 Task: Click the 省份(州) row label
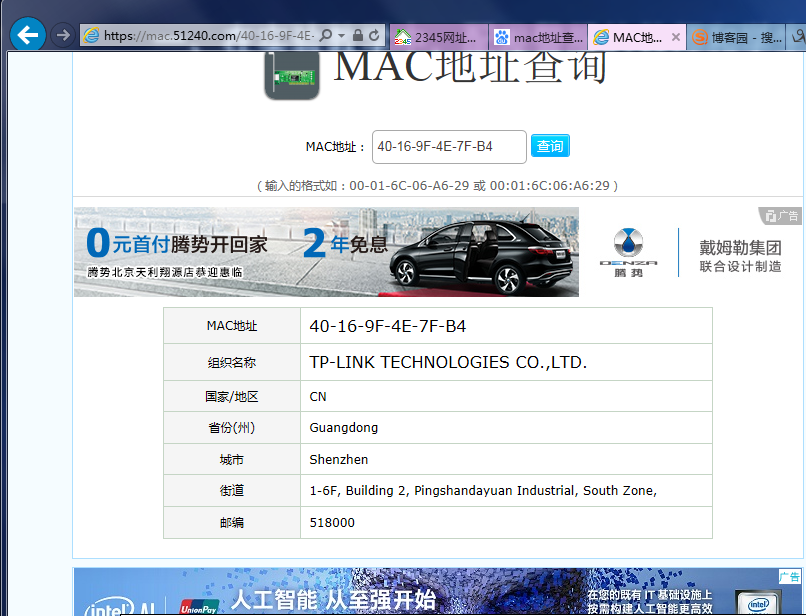click(232, 428)
